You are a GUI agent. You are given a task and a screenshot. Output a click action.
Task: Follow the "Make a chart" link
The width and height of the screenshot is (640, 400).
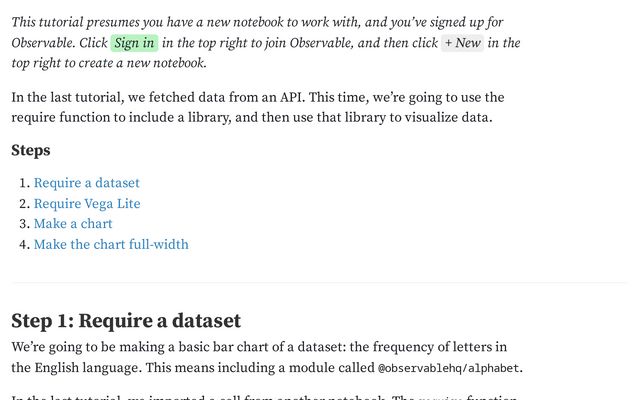(x=73, y=224)
